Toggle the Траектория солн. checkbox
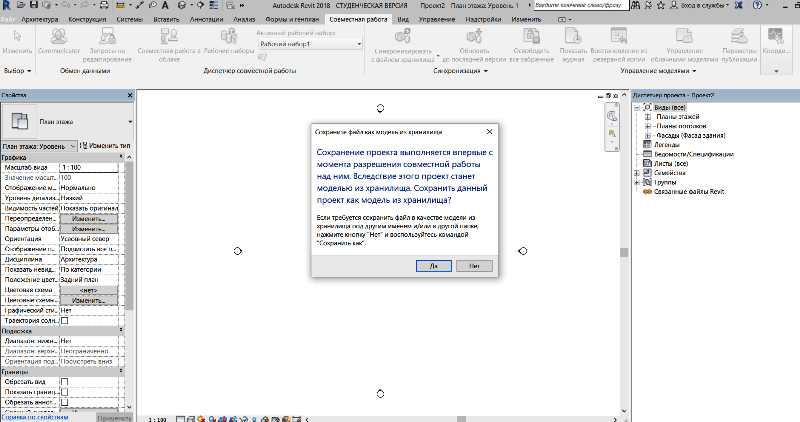Image resolution: width=800 pixels, height=422 pixels. click(x=64, y=321)
